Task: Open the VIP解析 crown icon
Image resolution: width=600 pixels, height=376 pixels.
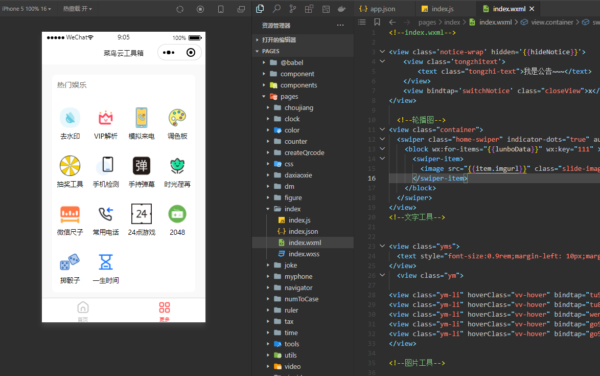Action: tap(106, 118)
